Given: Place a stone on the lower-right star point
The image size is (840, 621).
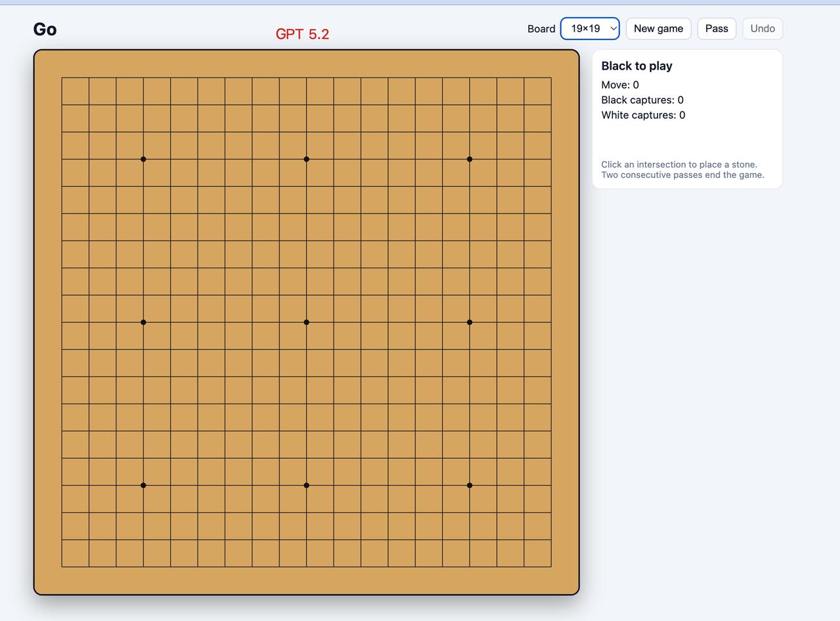Looking at the screenshot, I should pyautogui.click(x=469, y=485).
